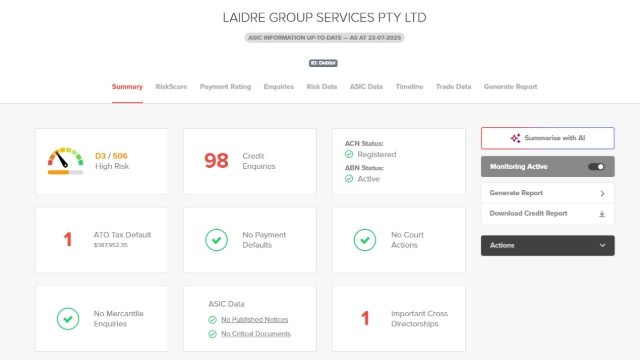640x360 pixels.
Task: Open Generate Report in side panel
Action: tap(547, 193)
